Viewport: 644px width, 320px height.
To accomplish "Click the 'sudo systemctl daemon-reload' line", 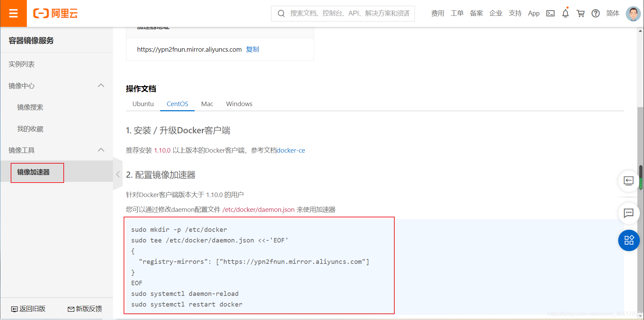I will (x=185, y=293).
